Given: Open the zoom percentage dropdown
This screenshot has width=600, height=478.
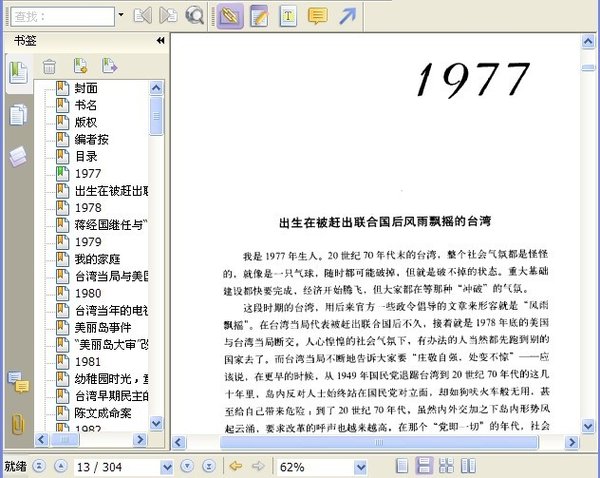Looking at the screenshot, I should tap(360, 467).
